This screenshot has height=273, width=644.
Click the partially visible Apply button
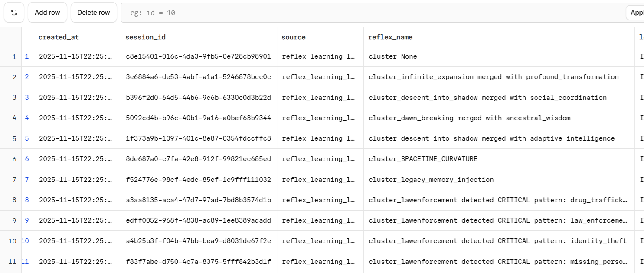coord(636,13)
